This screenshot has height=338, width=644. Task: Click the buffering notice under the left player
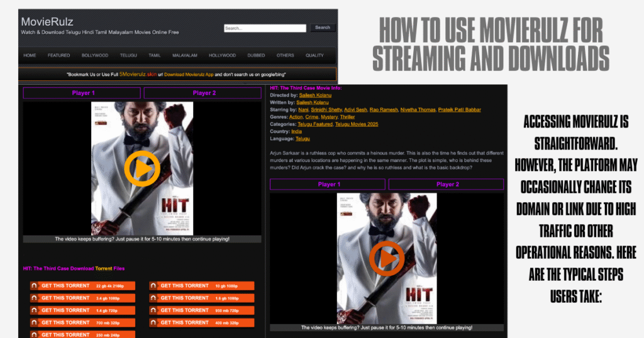pyautogui.click(x=142, y=239)
